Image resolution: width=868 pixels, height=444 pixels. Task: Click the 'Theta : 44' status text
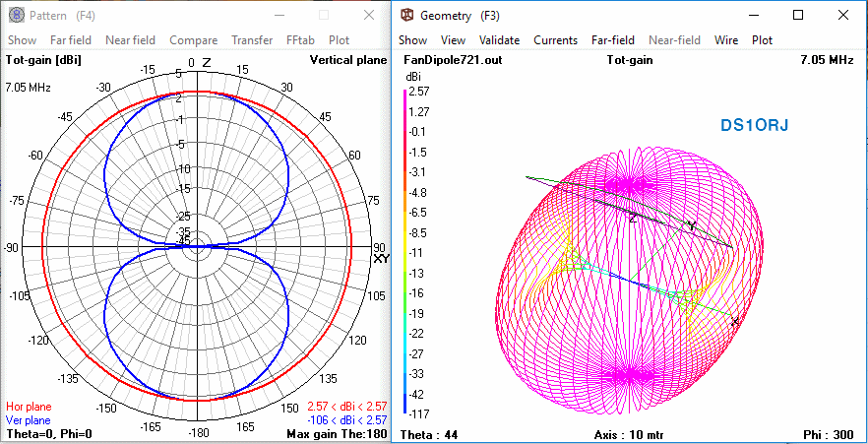pos(428,434)
